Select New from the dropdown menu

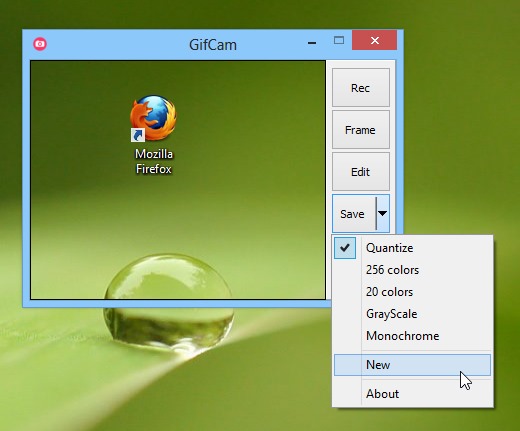point(412,365)
